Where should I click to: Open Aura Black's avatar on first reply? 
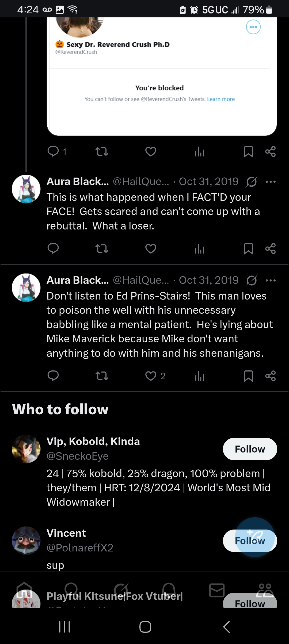coord(26,189)
